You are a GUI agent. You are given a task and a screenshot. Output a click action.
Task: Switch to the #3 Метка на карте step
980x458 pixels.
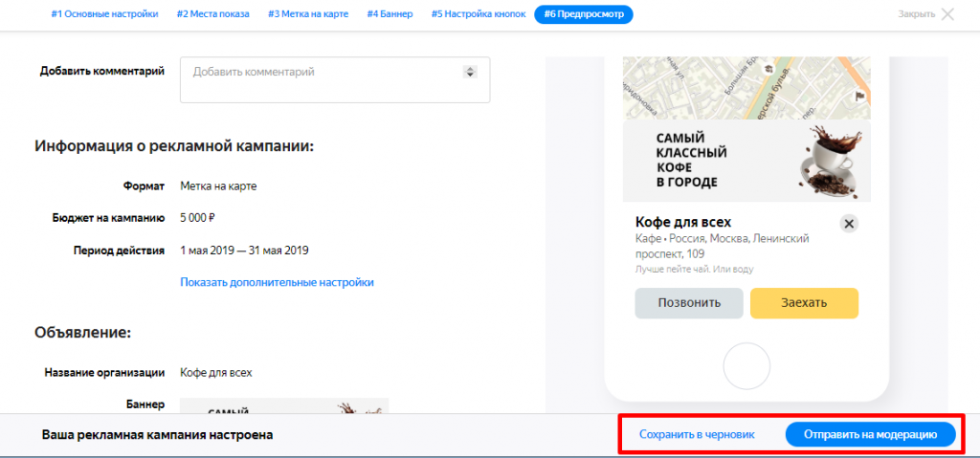click(x=308, y=14)
